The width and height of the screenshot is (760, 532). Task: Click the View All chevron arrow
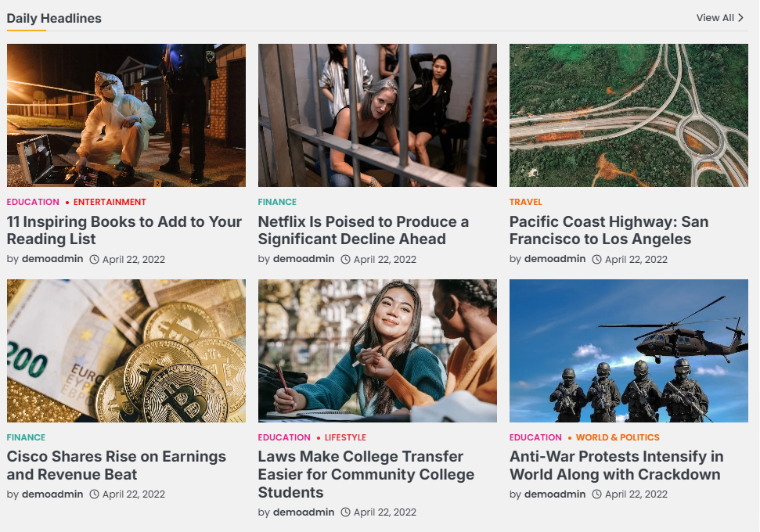pos(740,18)
